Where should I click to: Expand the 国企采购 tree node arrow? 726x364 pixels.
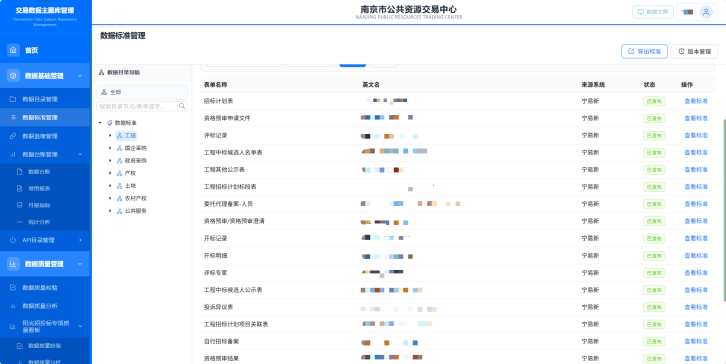click(x=110, y=148)
